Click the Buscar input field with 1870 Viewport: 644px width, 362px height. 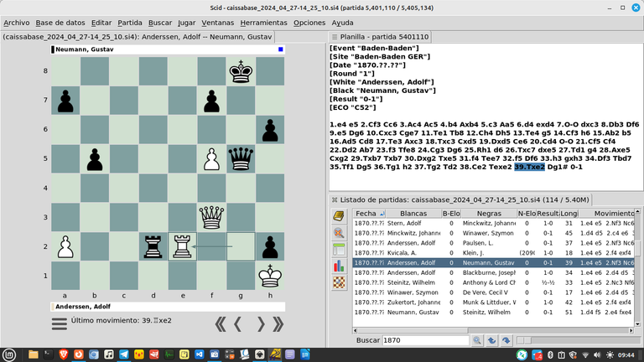pos(425,340)
